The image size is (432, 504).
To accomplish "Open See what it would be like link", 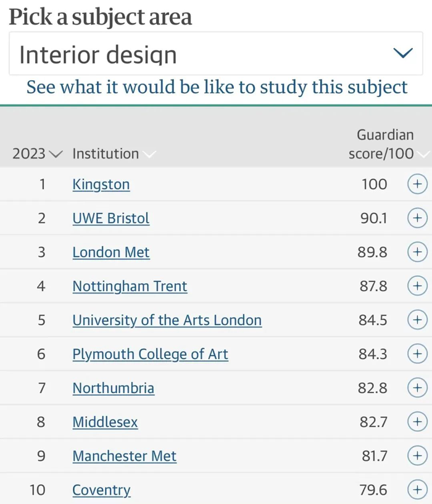I will [x=217, y=87].
